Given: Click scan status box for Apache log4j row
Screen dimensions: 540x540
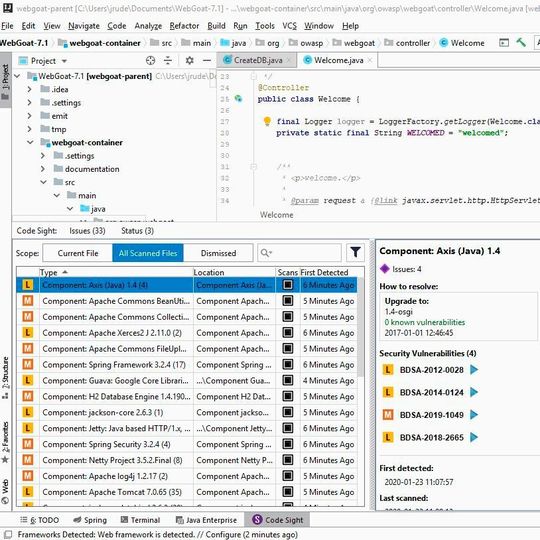Looking at the screenshot, I should 288,476.
